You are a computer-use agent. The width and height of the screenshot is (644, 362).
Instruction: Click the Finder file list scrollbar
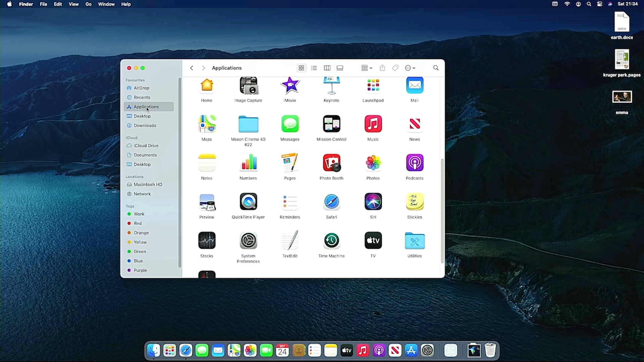442,211
